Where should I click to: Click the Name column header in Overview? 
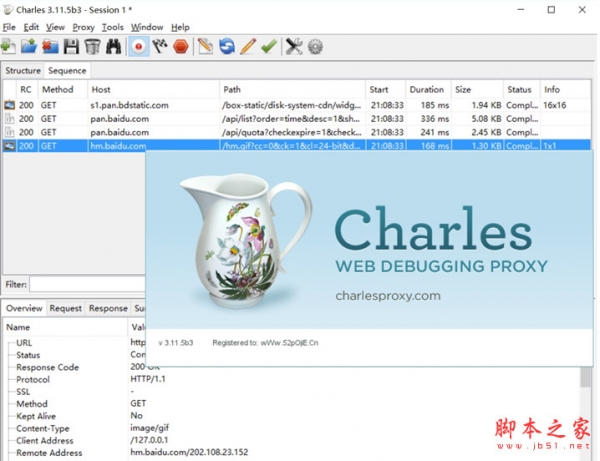(66, 327)
